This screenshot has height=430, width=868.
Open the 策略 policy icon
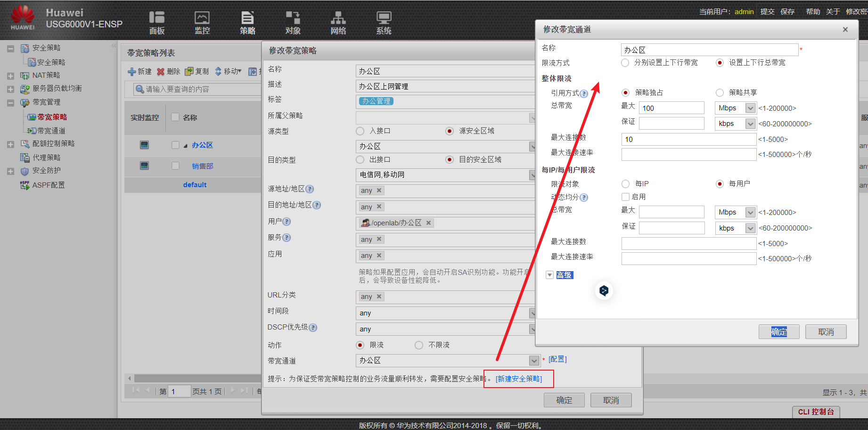pyautogui.click(x=247, y=23)
